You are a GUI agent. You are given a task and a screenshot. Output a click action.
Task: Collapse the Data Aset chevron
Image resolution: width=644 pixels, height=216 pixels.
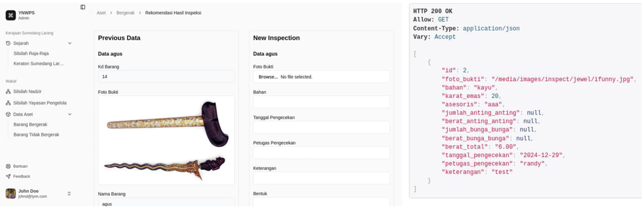tap(70, 114)
